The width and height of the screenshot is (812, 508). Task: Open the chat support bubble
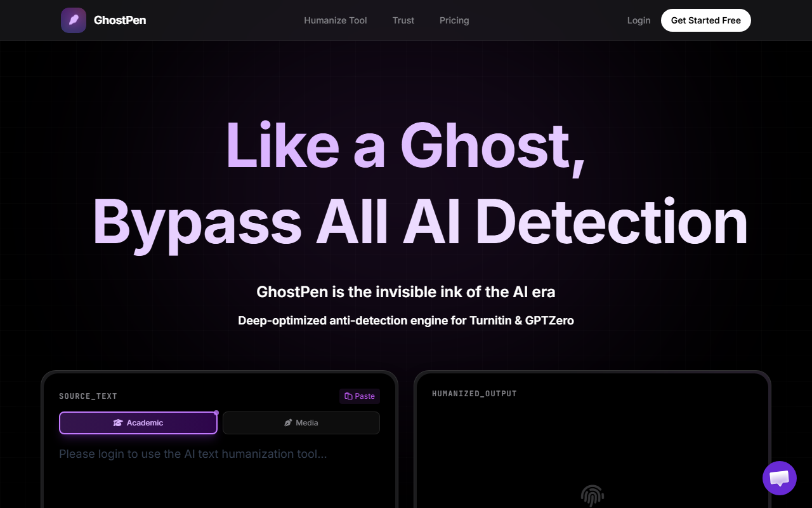click(780, 478)
